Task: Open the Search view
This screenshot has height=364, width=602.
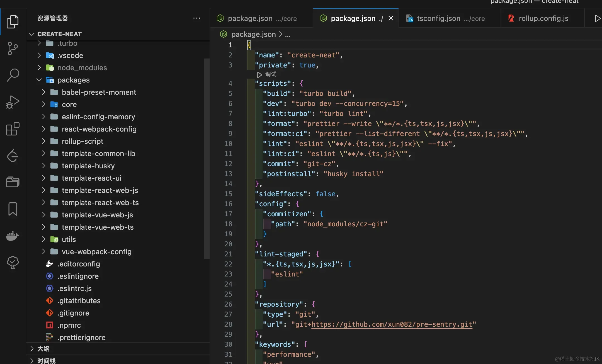Action: click(13, 75)
